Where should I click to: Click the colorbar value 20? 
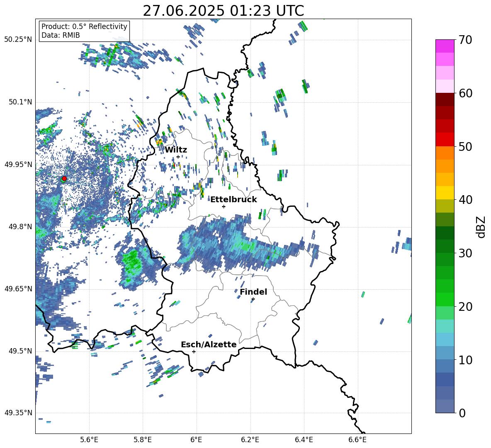(x=465, y=306)
